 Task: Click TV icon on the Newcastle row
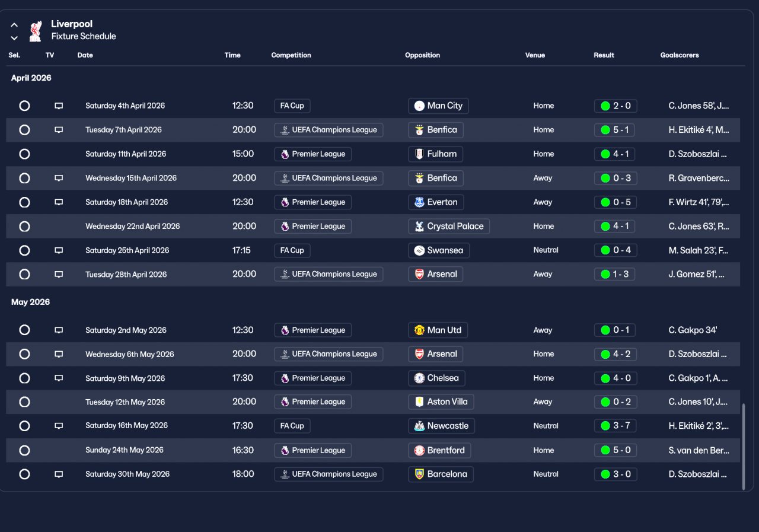point(59,426)
